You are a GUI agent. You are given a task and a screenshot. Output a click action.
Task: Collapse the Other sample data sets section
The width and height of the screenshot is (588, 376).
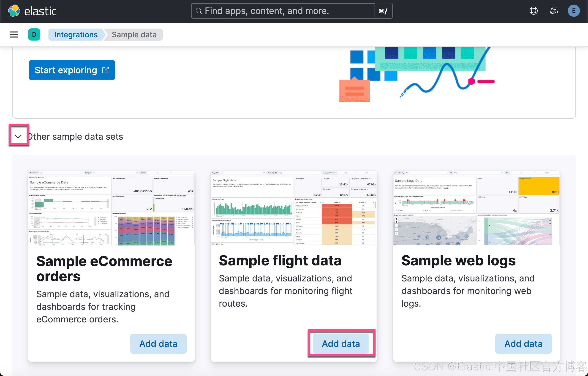click(x=18, y=136)
